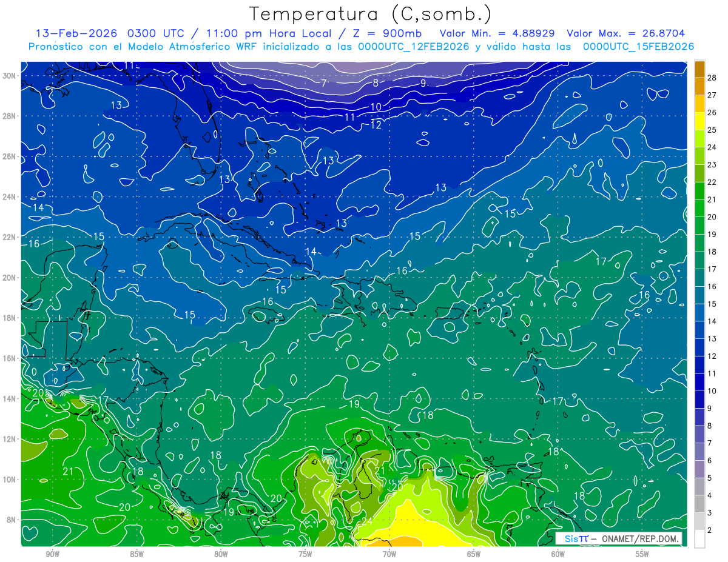Click the '14N' latitude axis label
728x562 pixels.
pos(10,398)
